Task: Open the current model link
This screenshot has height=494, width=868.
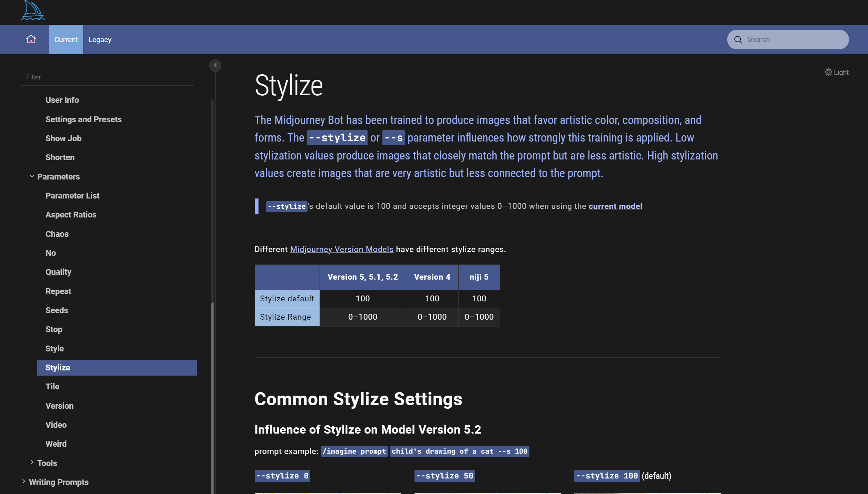Action: [615, 206]
